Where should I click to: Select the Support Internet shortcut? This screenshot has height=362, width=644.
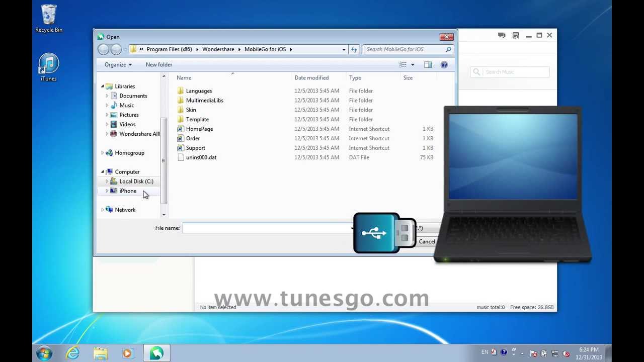pyautogui.click(x=195, y=148)
